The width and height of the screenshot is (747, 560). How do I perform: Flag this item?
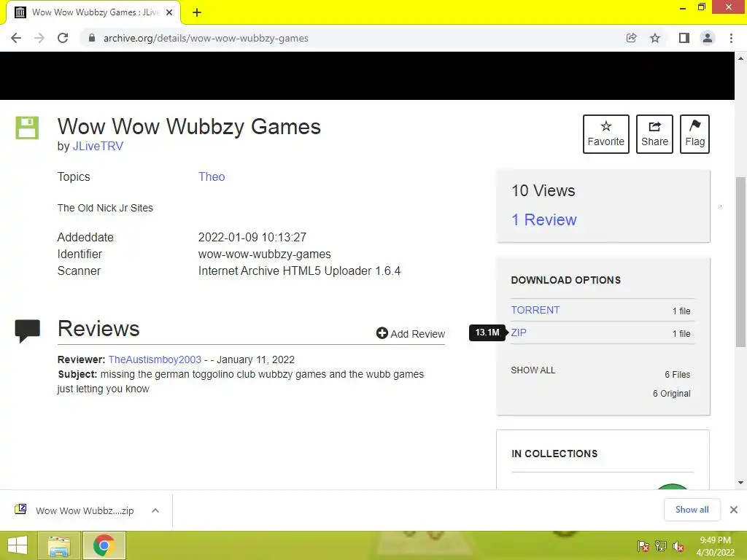pyautogui.click(x=694, y=134)
